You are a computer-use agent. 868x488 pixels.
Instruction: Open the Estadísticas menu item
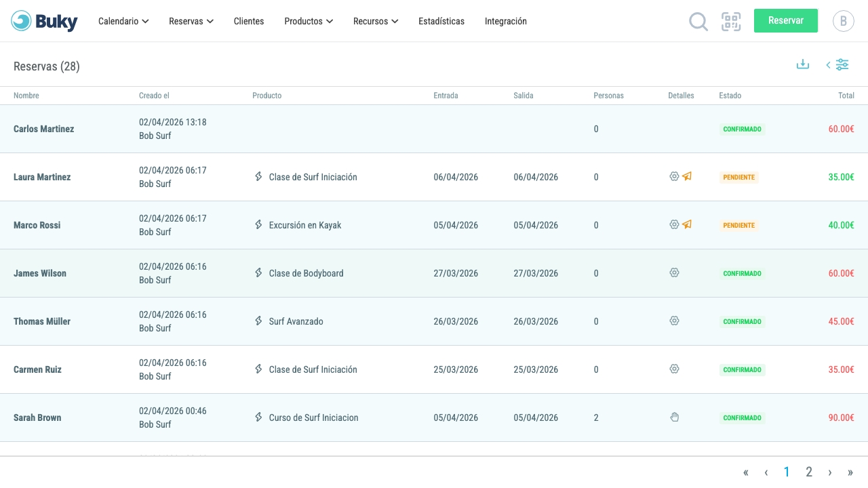click(x=441, y=21)
